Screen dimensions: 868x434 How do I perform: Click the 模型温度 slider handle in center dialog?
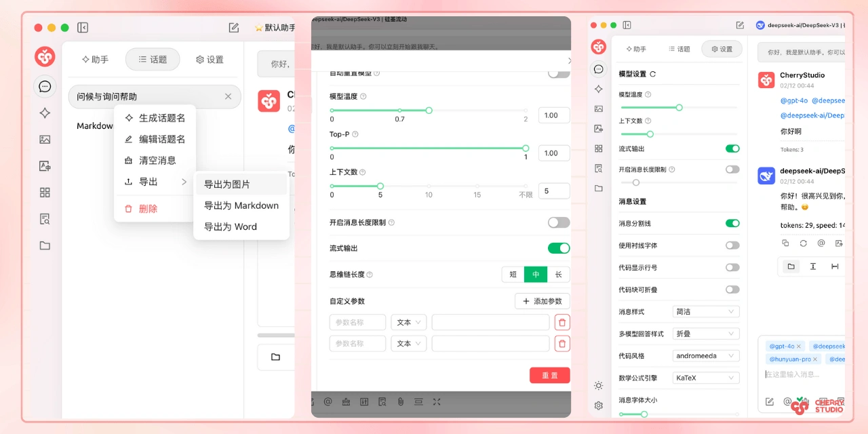click(429, 111)
